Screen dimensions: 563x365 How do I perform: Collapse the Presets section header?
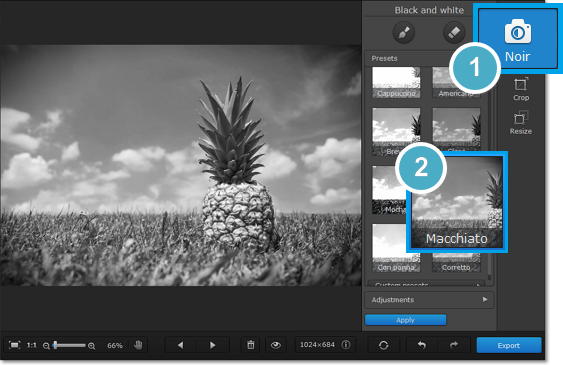pos(408,59)
